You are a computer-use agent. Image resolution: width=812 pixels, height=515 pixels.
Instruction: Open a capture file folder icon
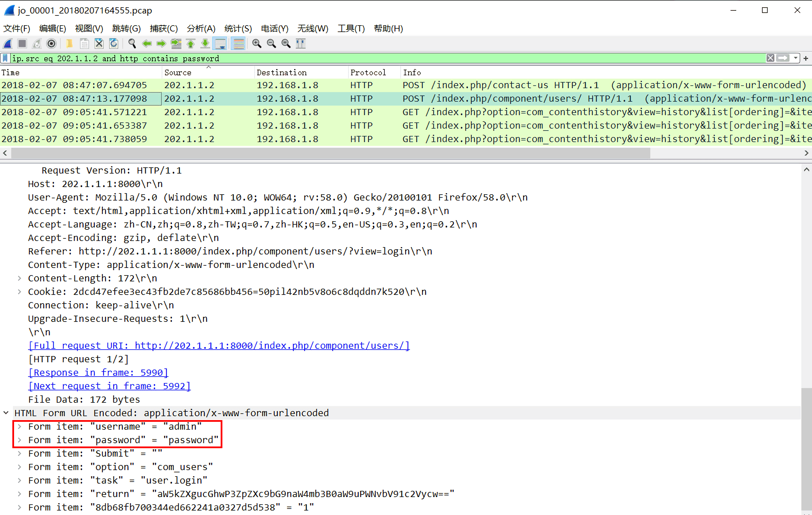69,44
